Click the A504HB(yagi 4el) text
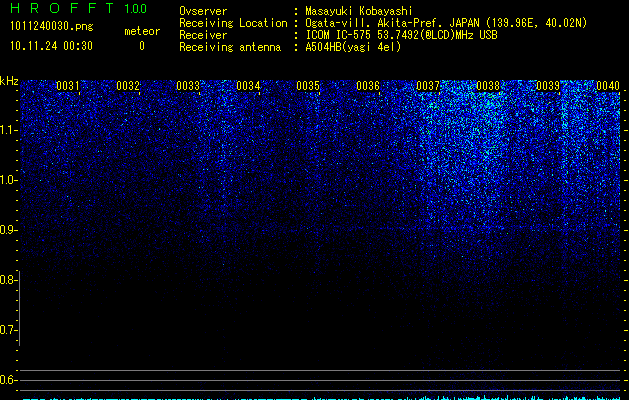The image size is (629, 400). point(353,47)
